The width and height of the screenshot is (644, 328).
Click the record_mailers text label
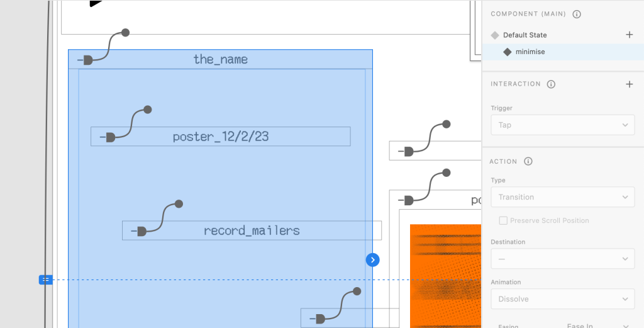coord(252,231)
